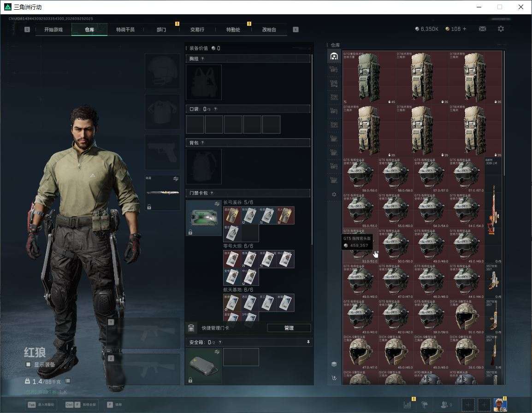The width and height of the screenshot is (532, 413).
Task: Show help for 安全箱 question mark
Action: click(x=220, y=342)
